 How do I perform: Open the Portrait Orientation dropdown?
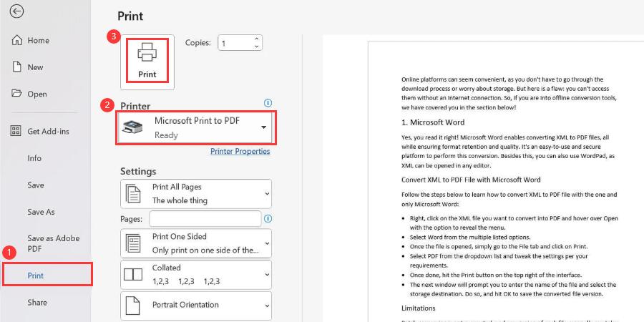coord(196,306)
